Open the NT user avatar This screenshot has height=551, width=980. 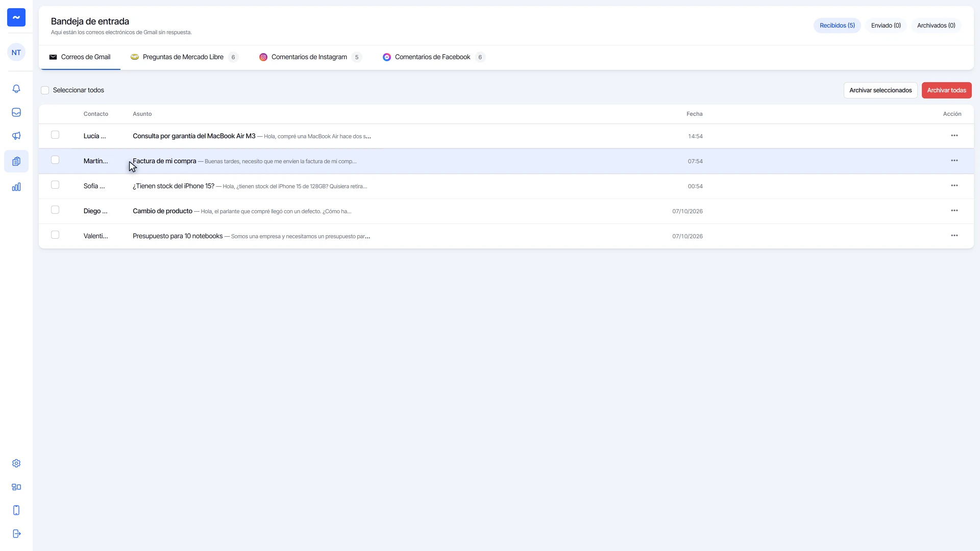[16, 53]
